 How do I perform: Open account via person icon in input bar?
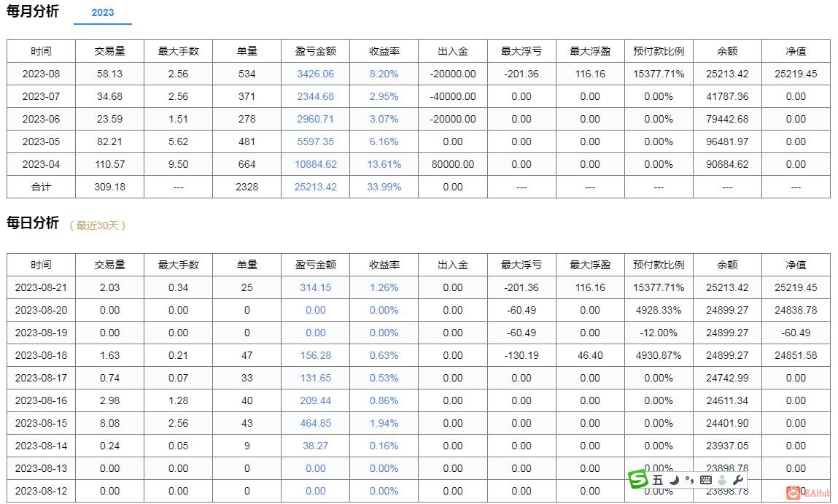click(x=723, y=480)
